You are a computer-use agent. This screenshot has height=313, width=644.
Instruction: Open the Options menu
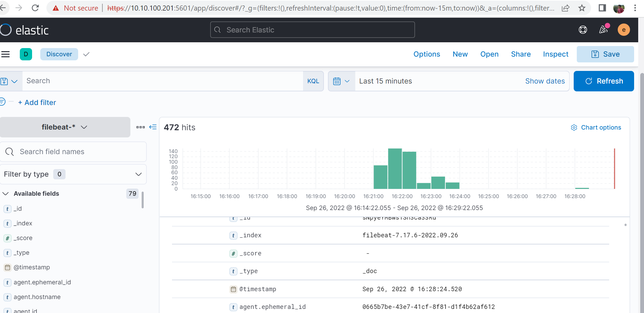pos(427,54)
